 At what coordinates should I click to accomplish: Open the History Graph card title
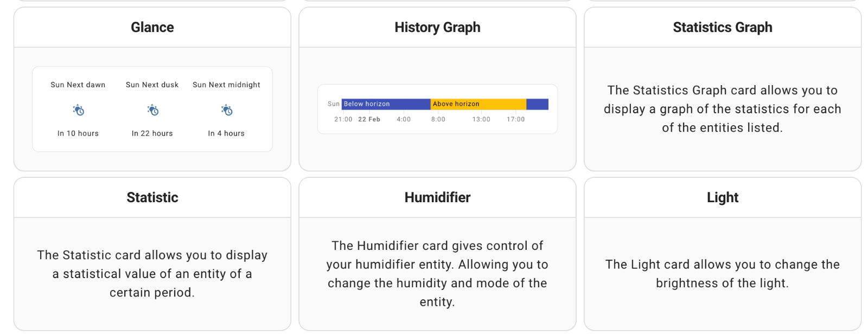click(x=437, y=28)
